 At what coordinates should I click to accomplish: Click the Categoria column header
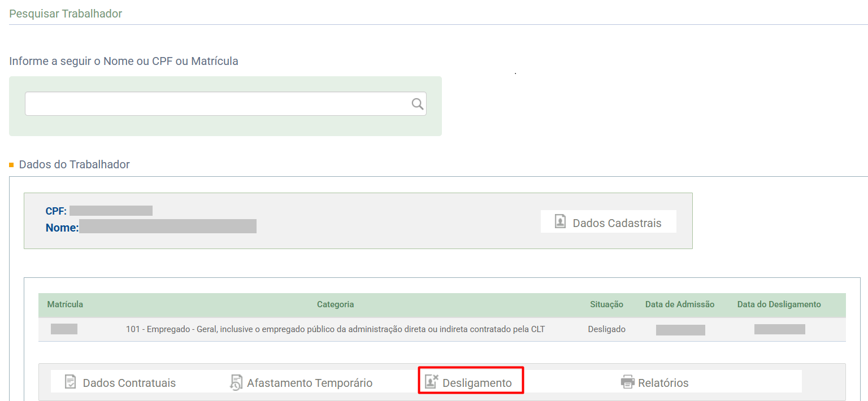click(336, 304)
